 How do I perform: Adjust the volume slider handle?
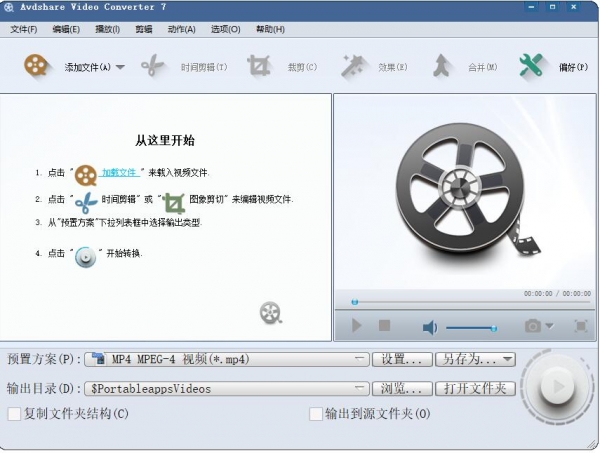(x=494, y=328)
